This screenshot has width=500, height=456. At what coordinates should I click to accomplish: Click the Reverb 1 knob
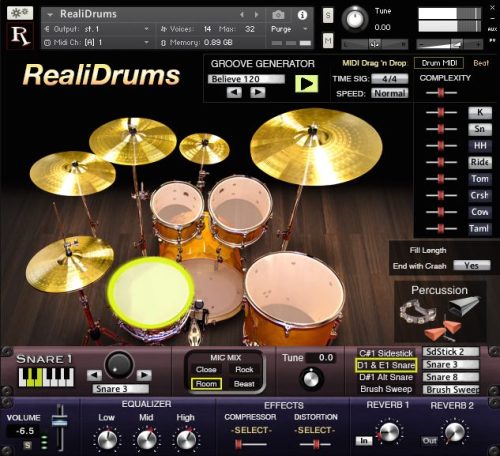click(x=389, y=432)
